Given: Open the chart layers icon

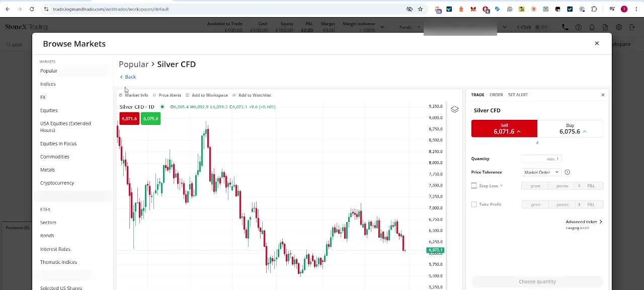Looking at the screenshot, I should tap(454, 109).
